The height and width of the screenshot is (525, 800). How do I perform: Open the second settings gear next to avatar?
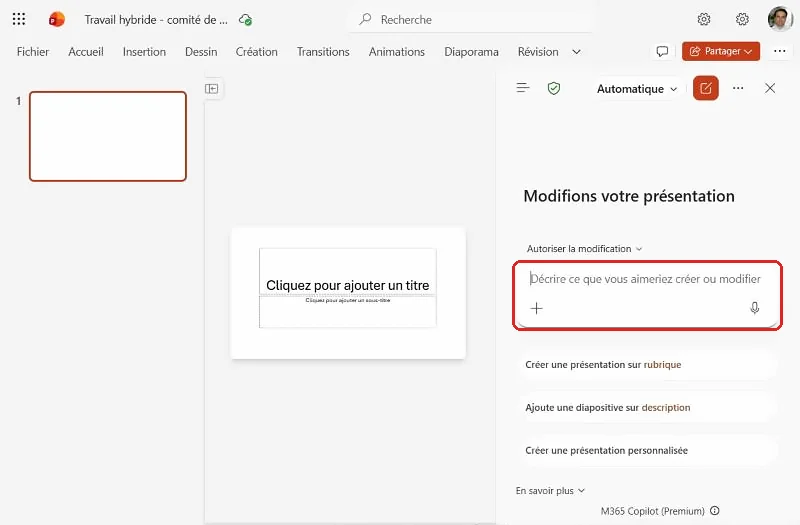(x=742, y=19)
